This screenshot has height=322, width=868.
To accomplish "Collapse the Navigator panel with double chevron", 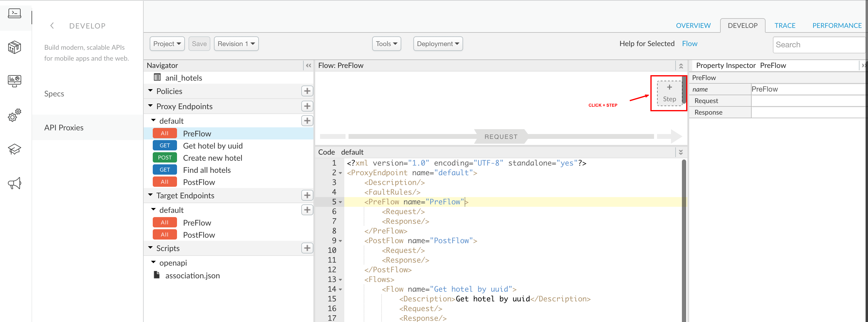I will tap(308, 66).
